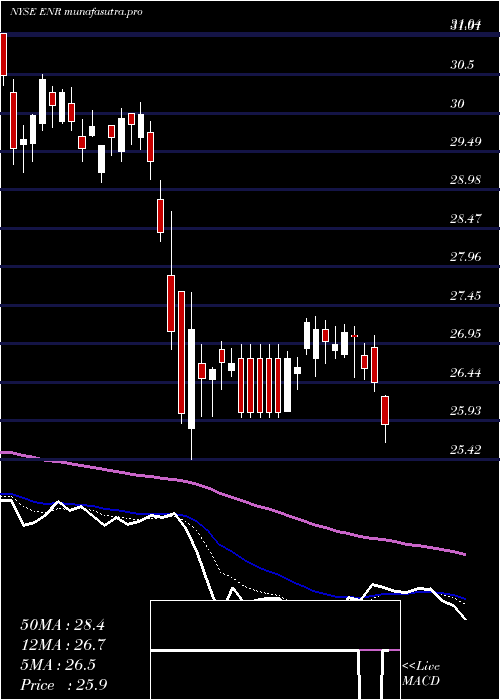This screenshot has height=700, width=500.
Task: Click the <<Live MACD label
Action: (x=421, y=674)
